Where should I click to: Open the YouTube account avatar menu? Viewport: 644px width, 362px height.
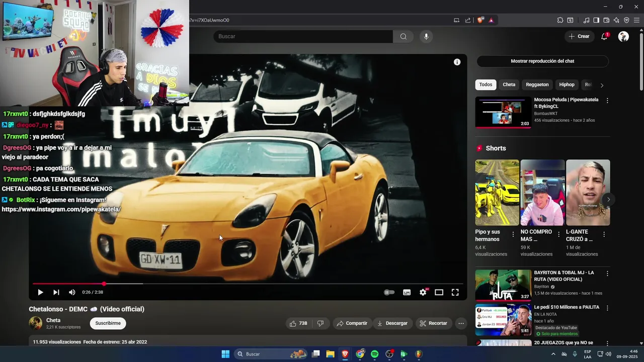click(x=623, y=36)
